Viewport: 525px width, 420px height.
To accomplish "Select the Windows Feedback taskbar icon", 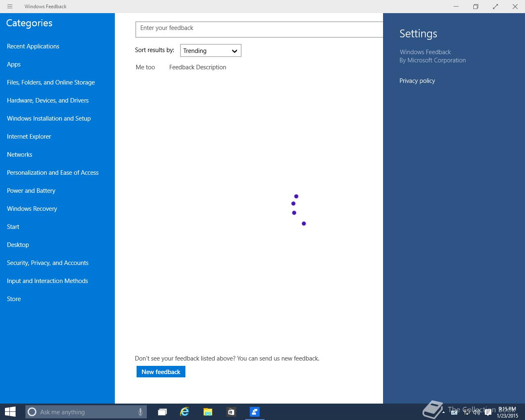I will click(255, 412).
